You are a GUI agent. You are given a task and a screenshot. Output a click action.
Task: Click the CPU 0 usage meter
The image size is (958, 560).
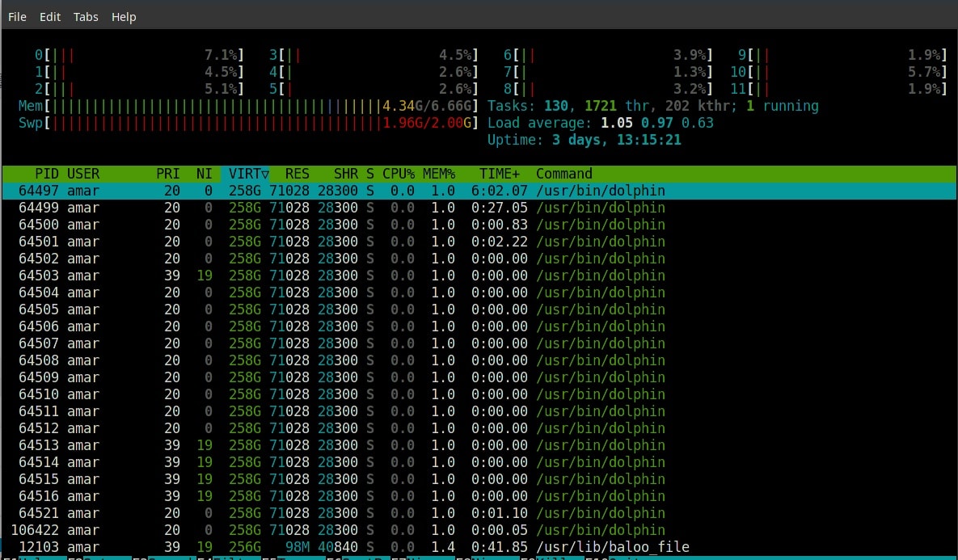(139, 55)
